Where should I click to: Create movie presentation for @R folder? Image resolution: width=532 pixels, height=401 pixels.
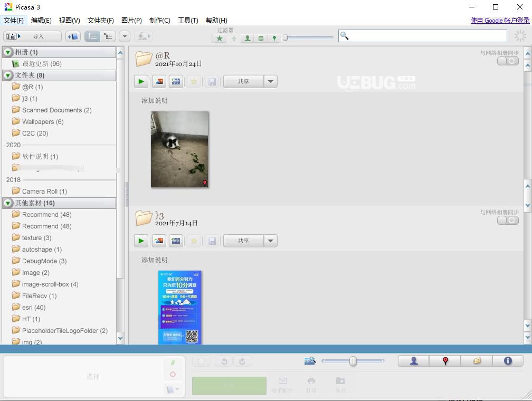[x=176, y=81]
